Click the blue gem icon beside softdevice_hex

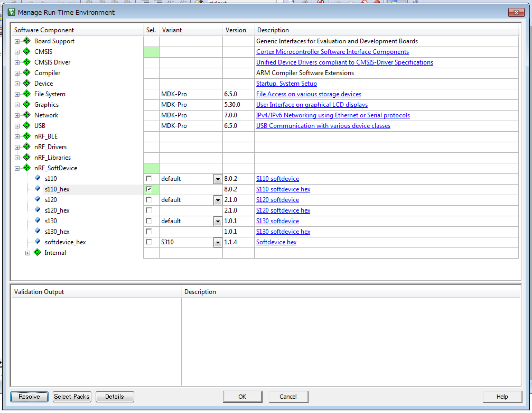pos(38,241)
